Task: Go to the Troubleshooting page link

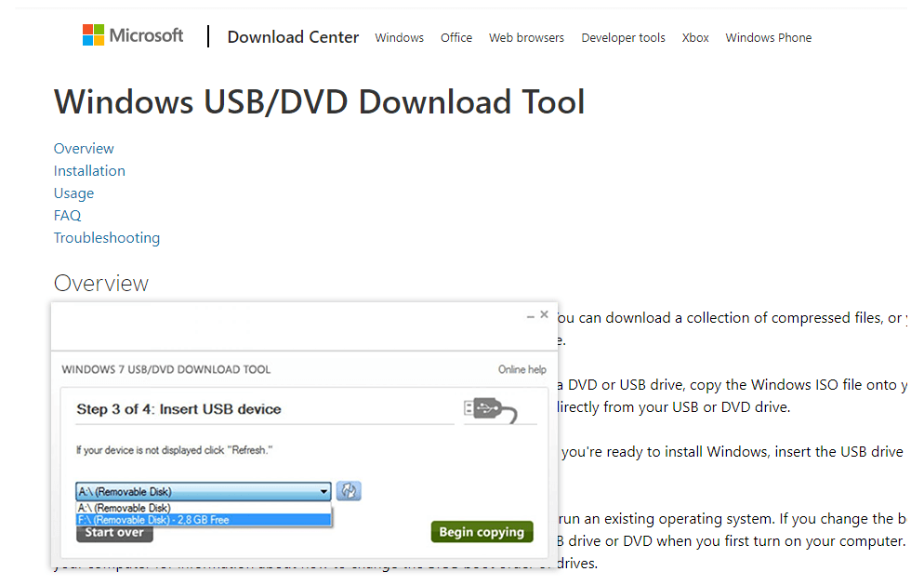Action: coord(107,238)
